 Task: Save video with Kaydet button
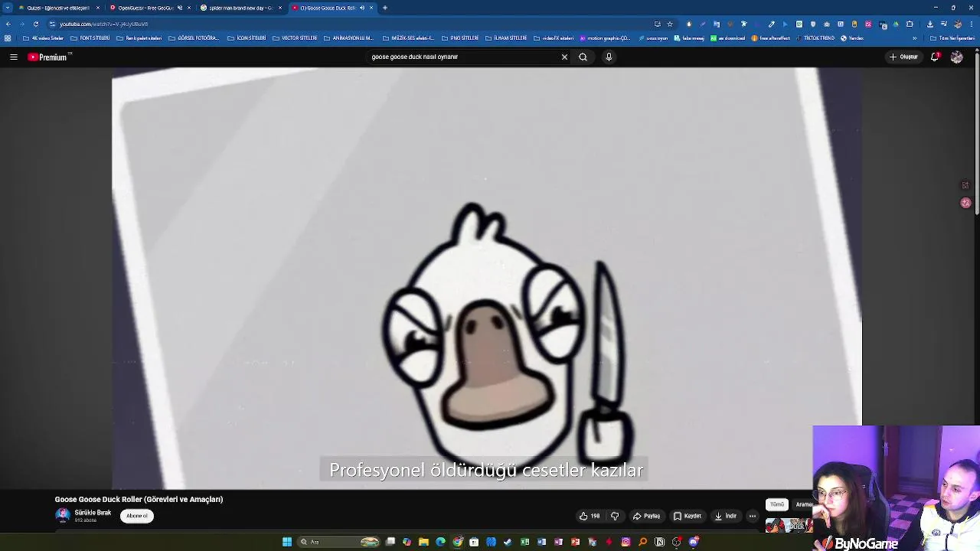tap(687, 516)
